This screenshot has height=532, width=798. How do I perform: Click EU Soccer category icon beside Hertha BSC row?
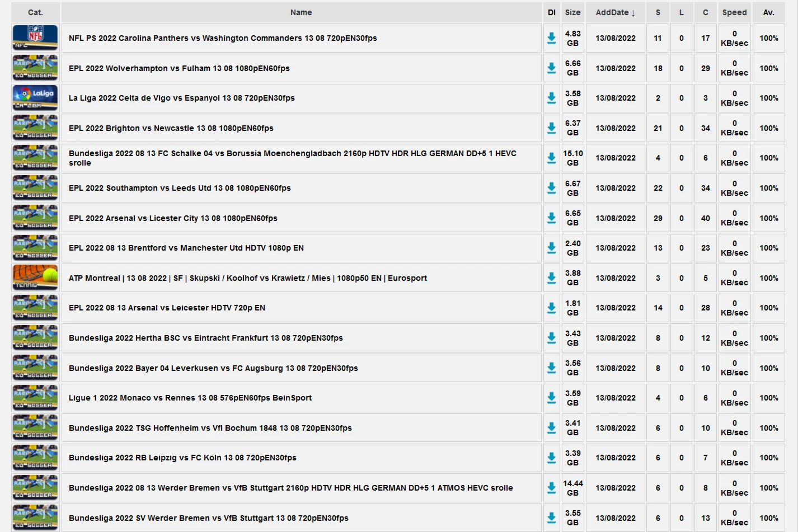click(35, 338)
